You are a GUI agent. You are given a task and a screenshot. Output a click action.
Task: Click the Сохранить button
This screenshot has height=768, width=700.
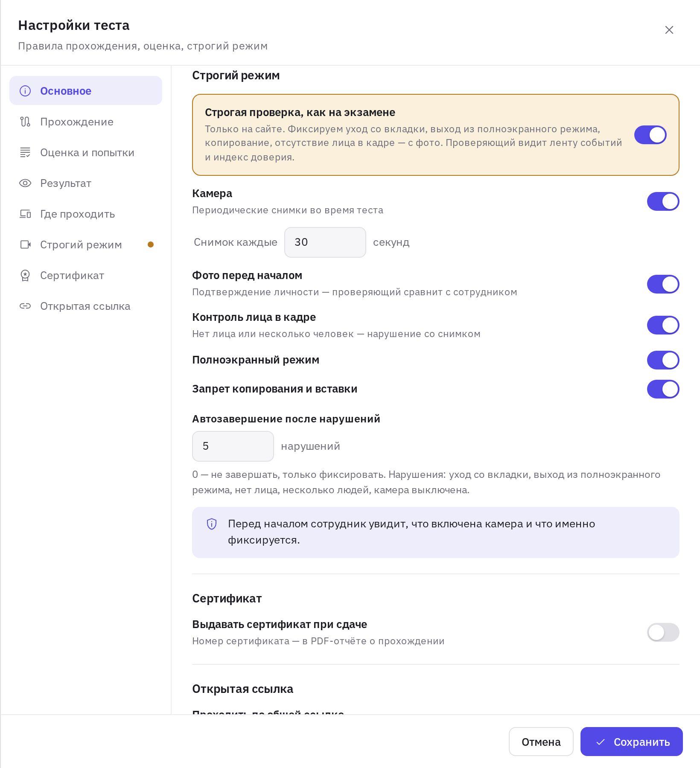pos(631,742)
